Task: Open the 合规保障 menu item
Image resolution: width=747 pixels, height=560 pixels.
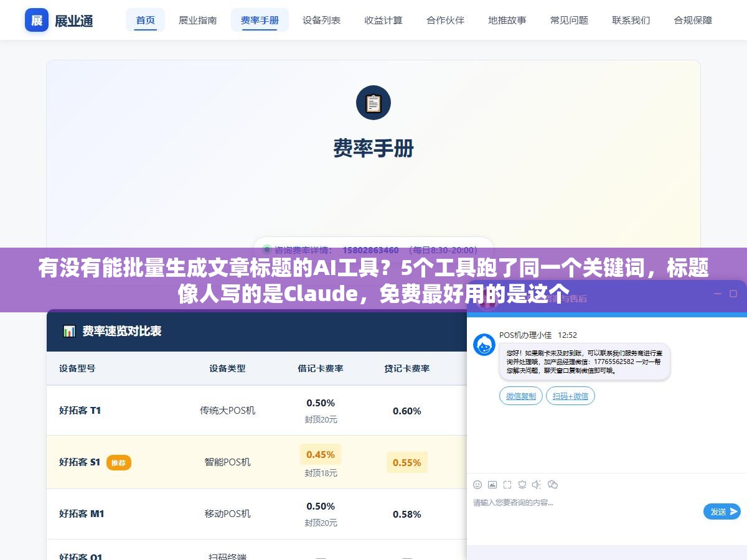Action: coord(693,20)
